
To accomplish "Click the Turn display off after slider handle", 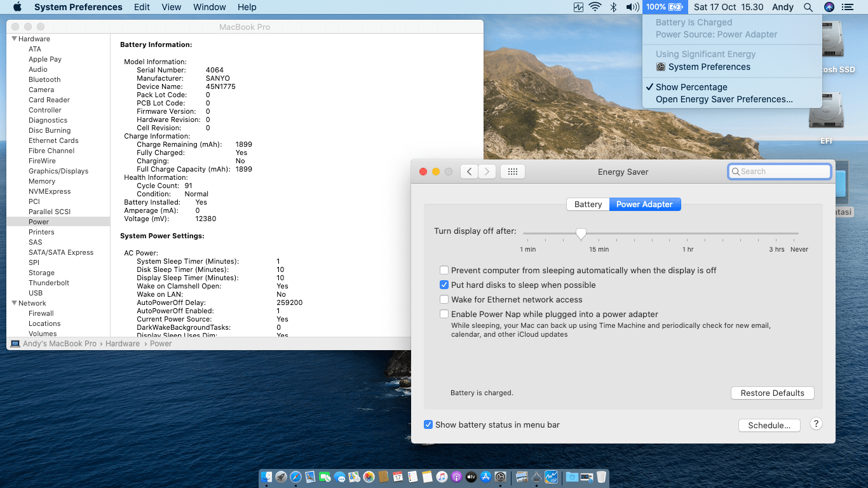I will click(581, 234).
